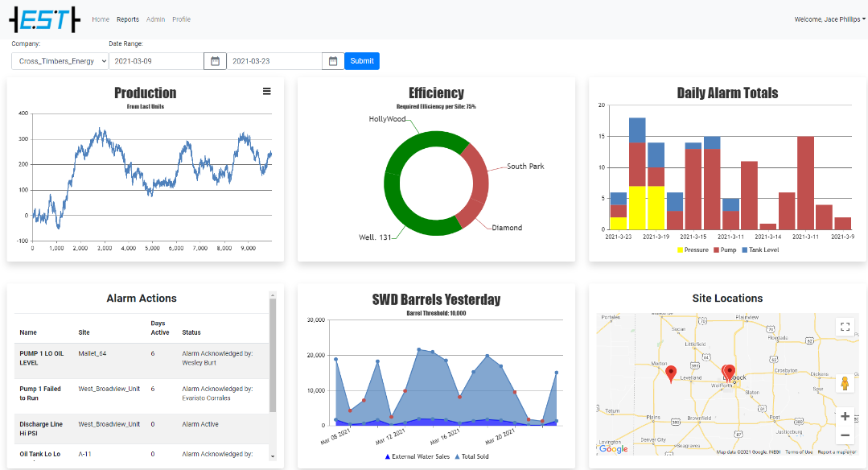Viewport: 868px width, 470px height.
Task: Select the Street View pegman icon
Action: pyautogui.click(x=845, y=383)
